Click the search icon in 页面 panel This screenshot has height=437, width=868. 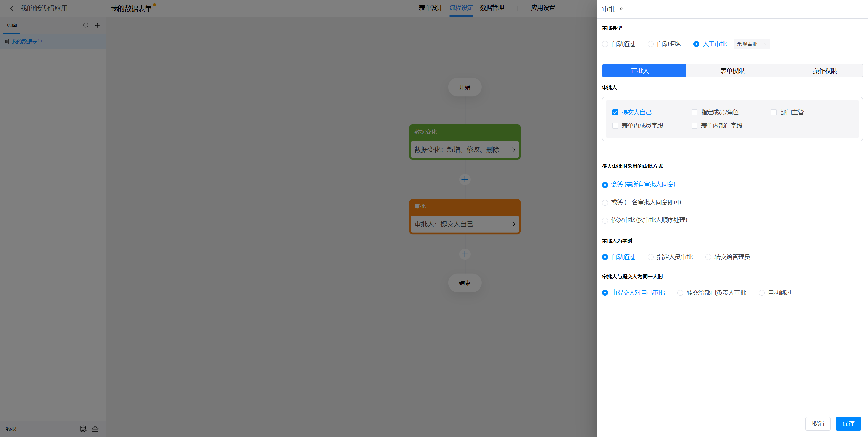pyautogui.click(x=86, y=25)
